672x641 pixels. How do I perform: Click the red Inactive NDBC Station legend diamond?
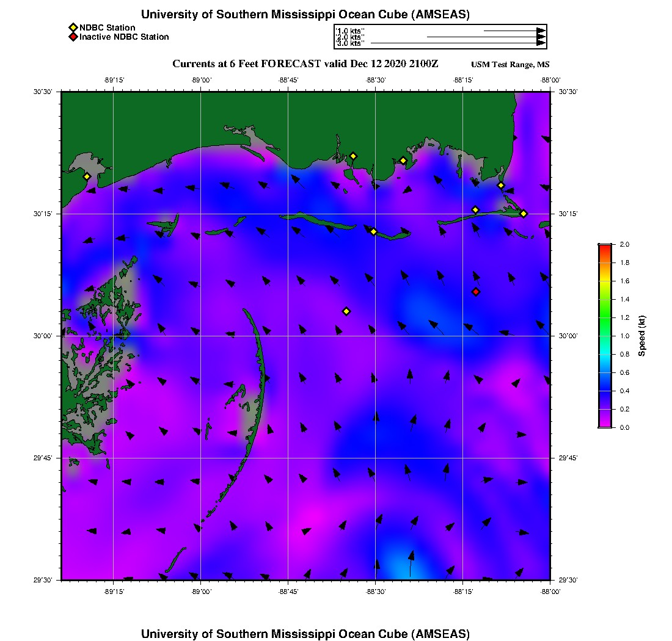click(73, 37)
